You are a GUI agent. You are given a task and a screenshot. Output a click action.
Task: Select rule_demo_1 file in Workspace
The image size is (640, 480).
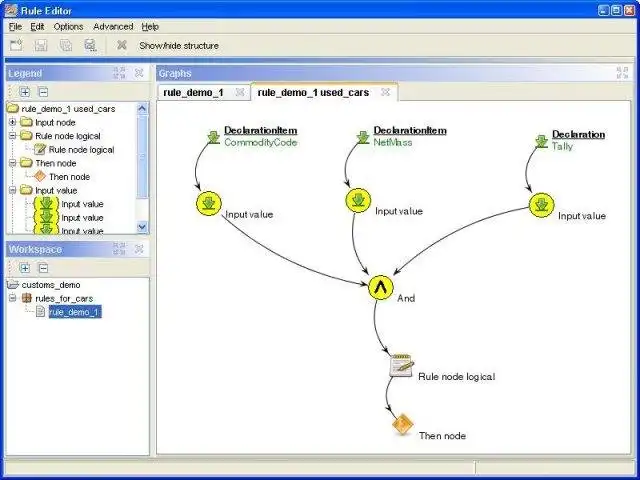tap(75, 312)
